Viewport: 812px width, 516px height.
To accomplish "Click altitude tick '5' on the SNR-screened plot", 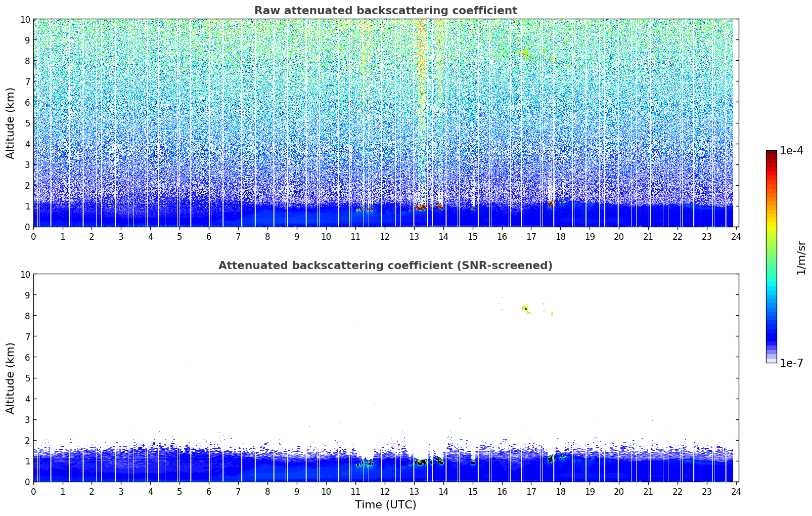I will [x=28, y=378].
